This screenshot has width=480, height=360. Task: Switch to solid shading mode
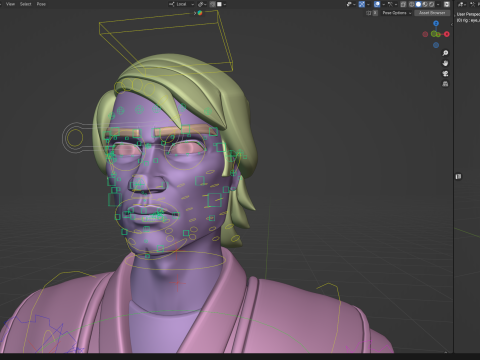[418, 4]
